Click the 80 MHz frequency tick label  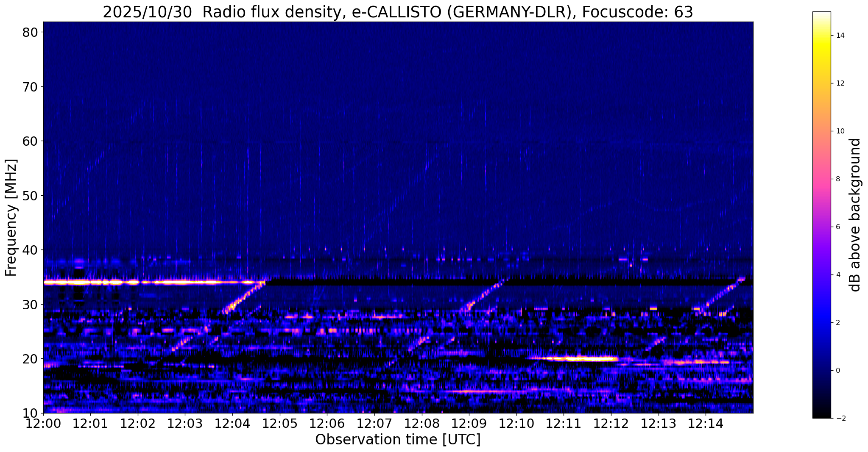coord(30,32)
